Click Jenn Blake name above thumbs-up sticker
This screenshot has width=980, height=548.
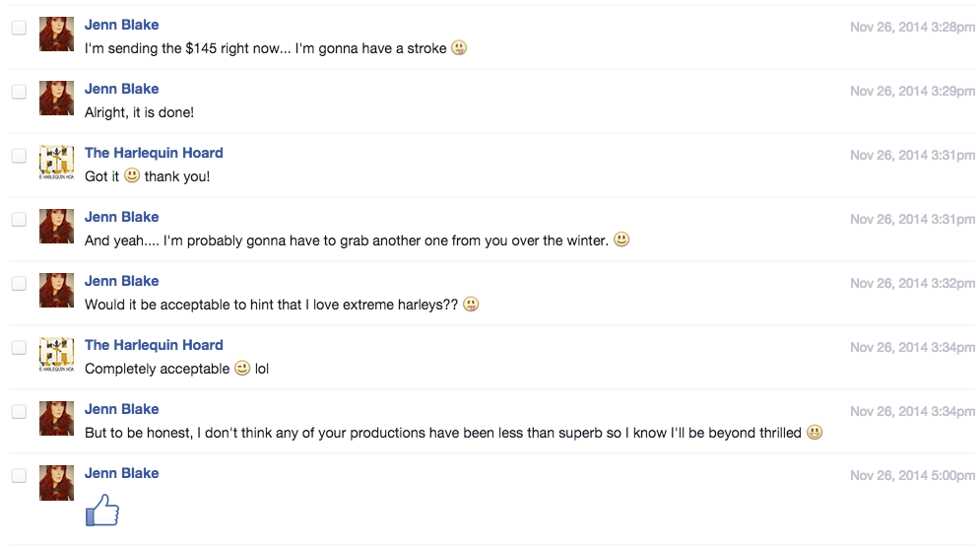[122, 473]
